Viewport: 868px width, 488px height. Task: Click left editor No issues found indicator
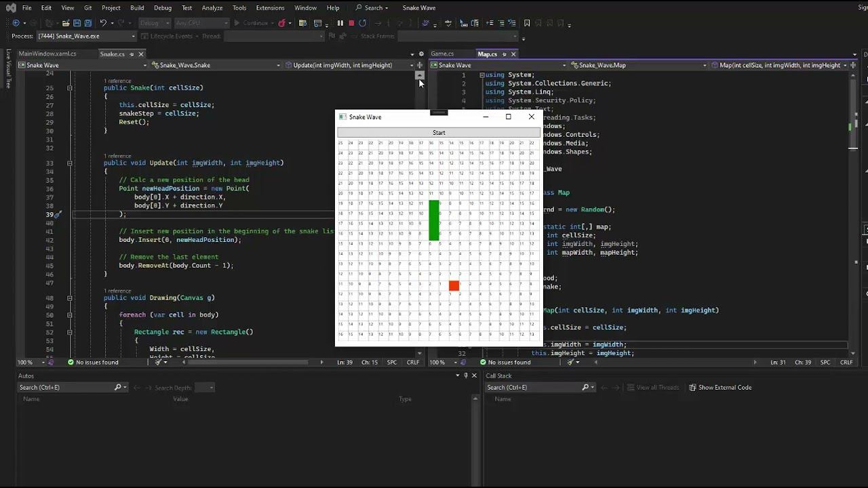tap(93, 363)
